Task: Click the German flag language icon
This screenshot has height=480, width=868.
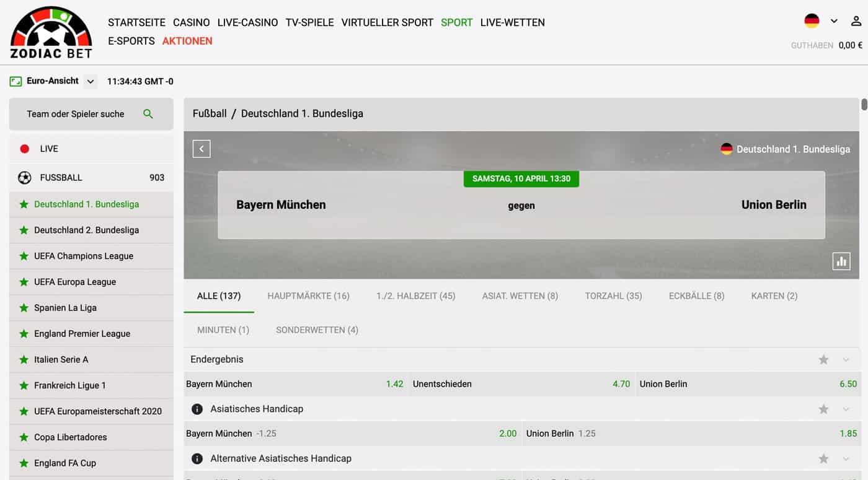Action: click(x=812, y=21)
